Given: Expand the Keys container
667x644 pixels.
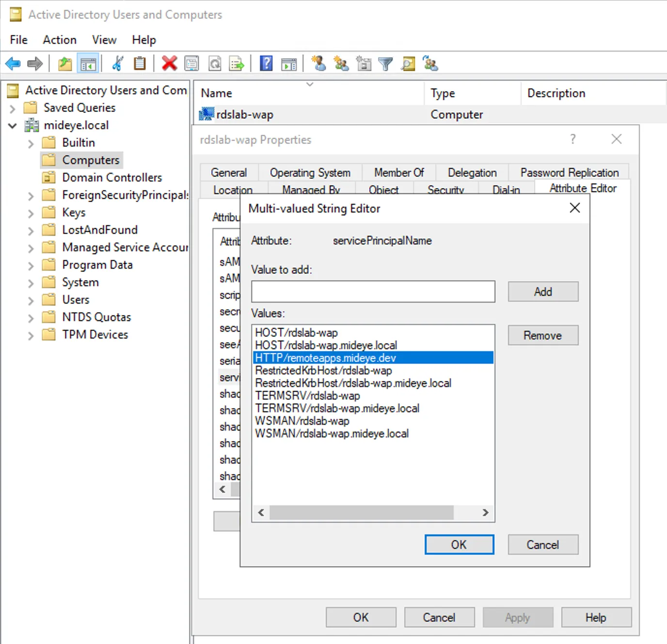Looking at the screenshot, I should pos(30,212).
